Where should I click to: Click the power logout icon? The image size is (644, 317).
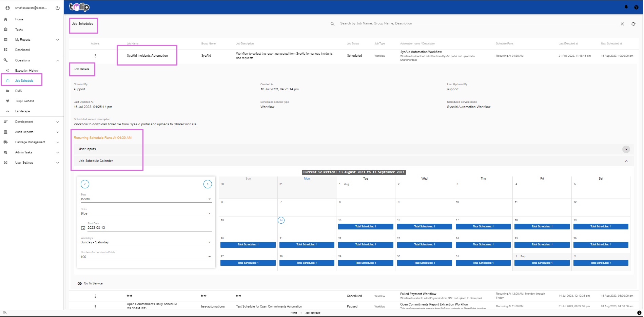(x=58, y=8)
